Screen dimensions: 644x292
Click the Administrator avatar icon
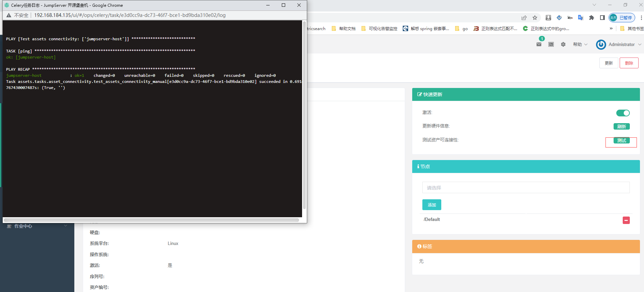point(601,44)
